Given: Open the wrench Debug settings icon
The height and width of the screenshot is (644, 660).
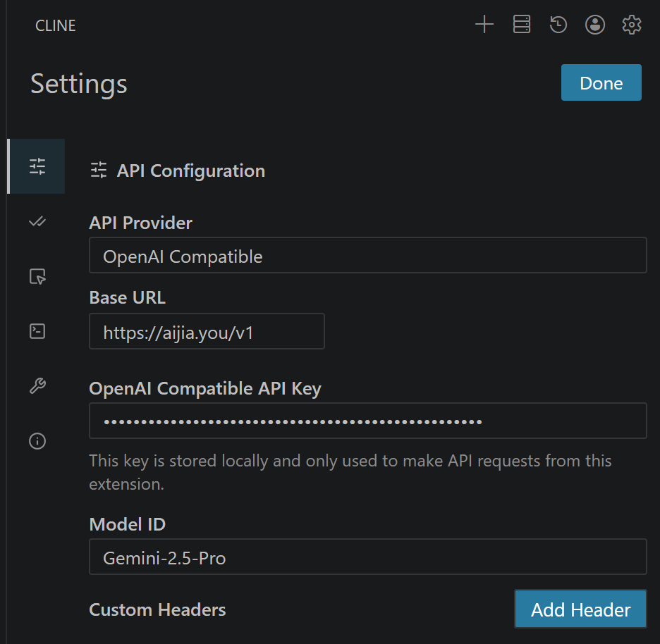Looking at the screenshot, I should [x=37, y=386].
